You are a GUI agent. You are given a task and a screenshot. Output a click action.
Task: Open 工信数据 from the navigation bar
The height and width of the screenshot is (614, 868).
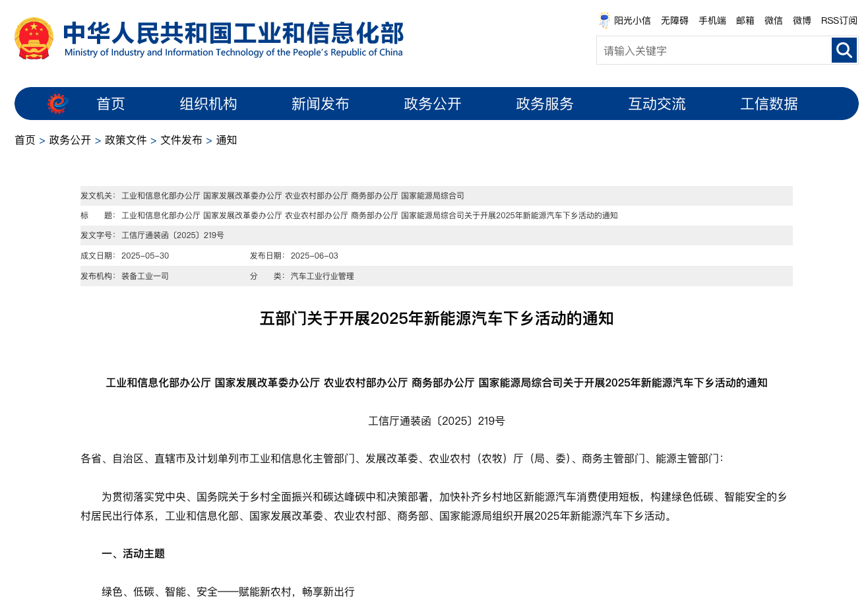point(769,104)
